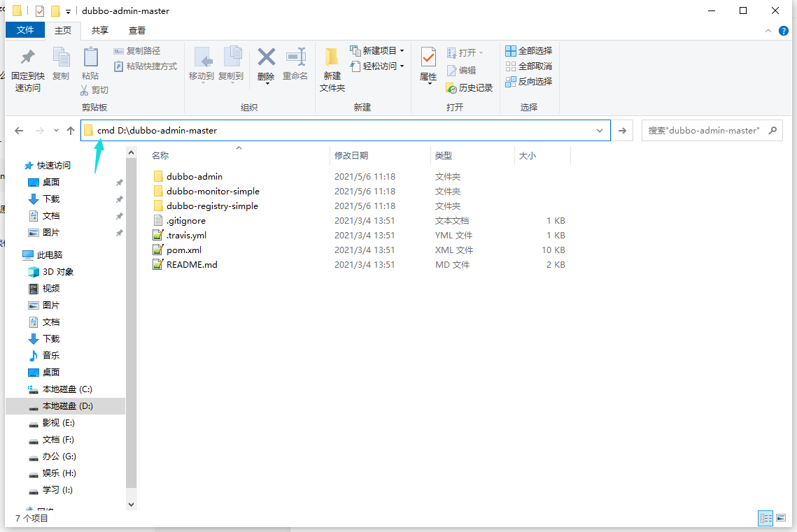Click the address bar path field

tap(346, 131)
